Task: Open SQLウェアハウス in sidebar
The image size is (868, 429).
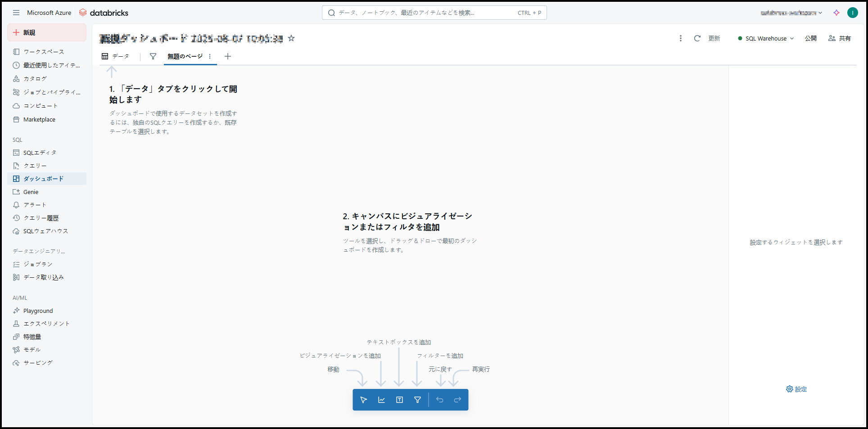Action: 47,231
